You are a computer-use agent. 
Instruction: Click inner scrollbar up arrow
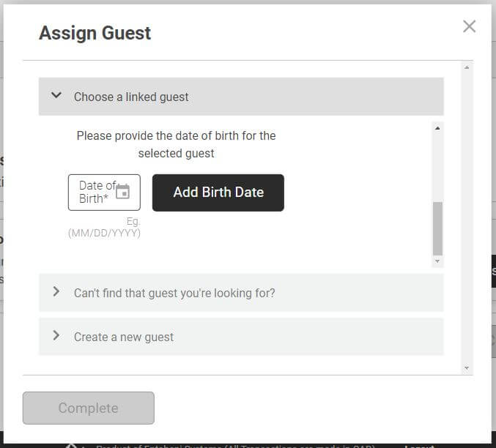tap(437, 128)
